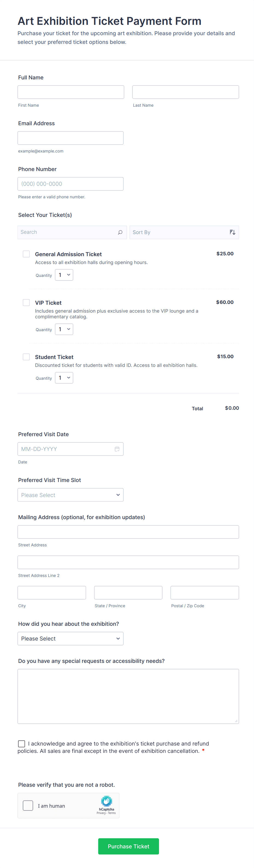Click the ticket Search box
Viewport: 254px width, 868px height.
coord(67,232)
